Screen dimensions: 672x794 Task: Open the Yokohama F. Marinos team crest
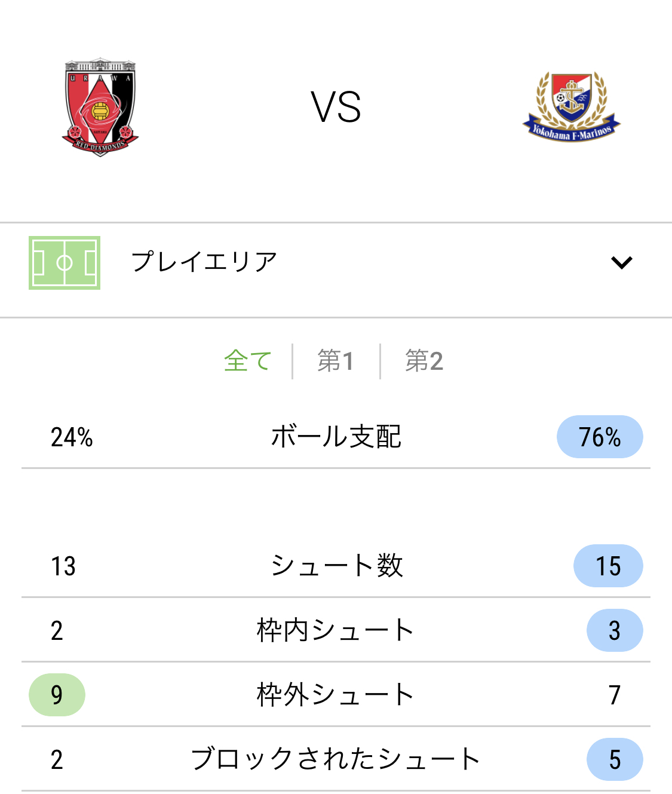(572, 107)
